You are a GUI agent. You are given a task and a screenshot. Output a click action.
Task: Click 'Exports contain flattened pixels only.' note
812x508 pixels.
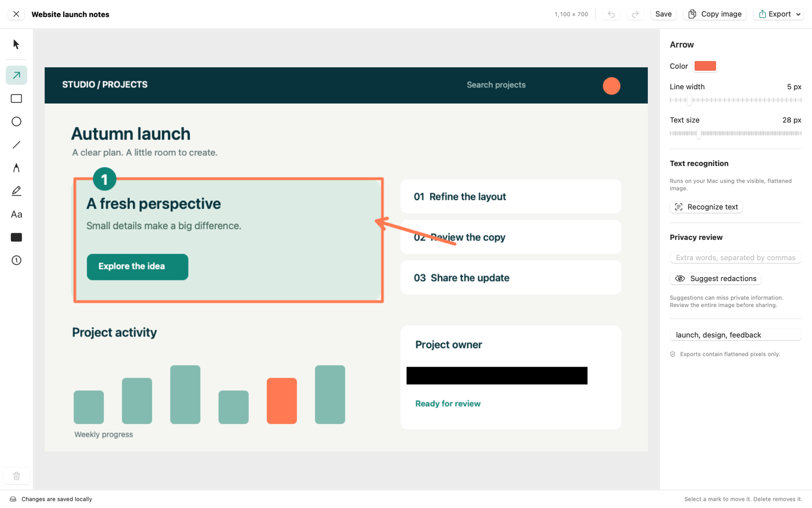pyautogui.click(x=730, y=354)
